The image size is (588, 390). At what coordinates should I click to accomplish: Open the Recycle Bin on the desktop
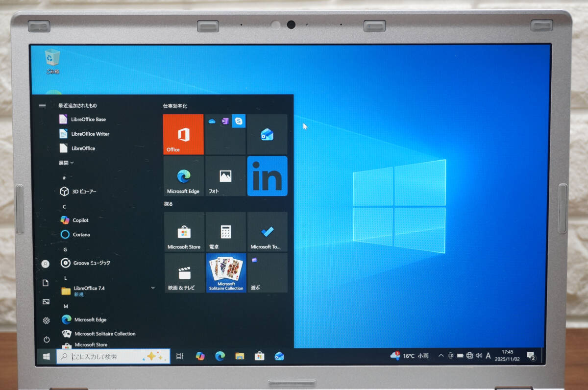pos(52,60)
